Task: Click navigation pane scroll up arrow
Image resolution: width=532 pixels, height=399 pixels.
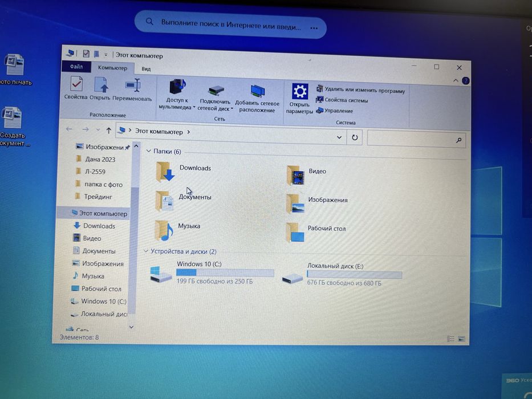Action: [136, 146]
